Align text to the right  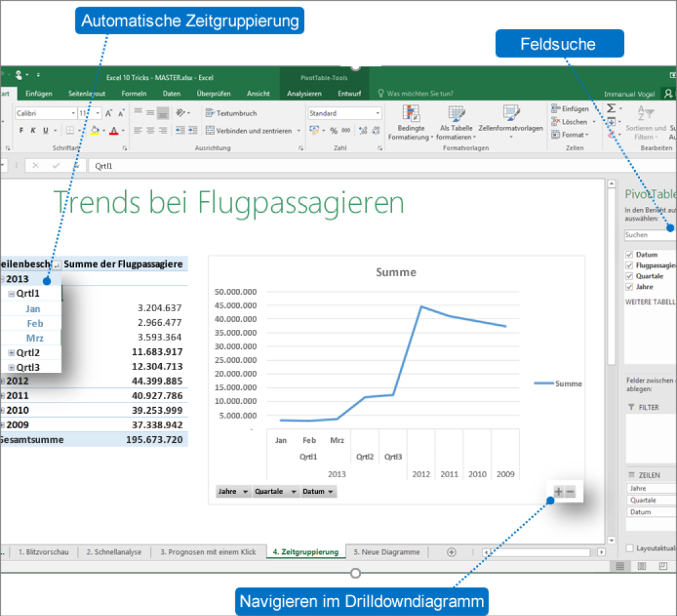pyautogui.click(x=163, y=130)
